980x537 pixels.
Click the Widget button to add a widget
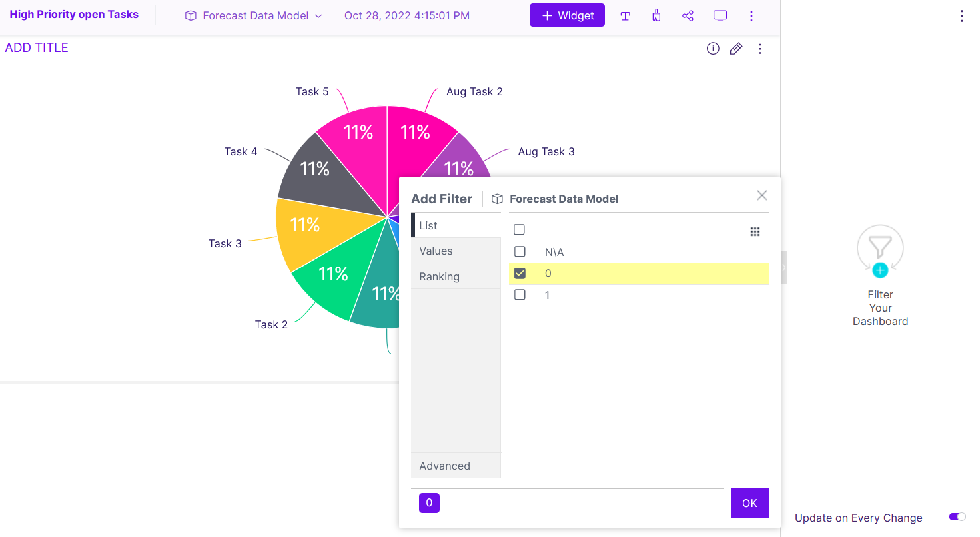[x=567, y=15]
